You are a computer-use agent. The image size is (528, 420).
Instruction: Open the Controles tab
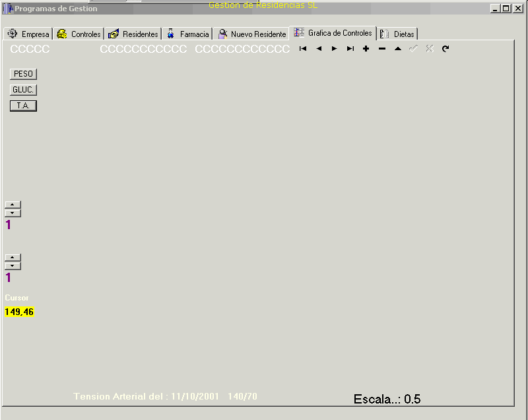(79, 34)
